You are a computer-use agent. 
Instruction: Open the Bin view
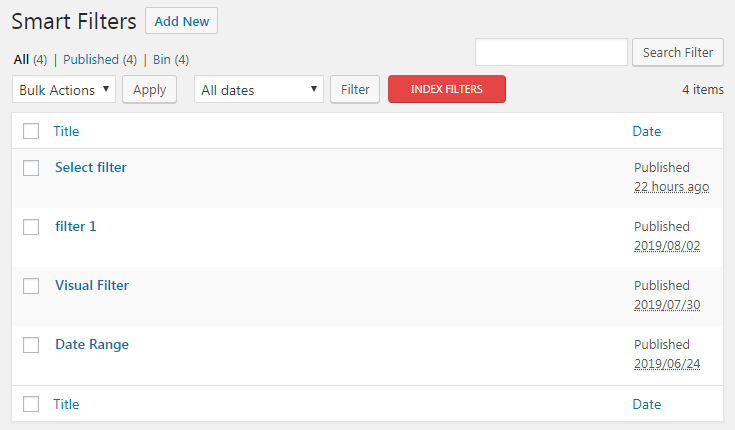(x=162, y=60)
